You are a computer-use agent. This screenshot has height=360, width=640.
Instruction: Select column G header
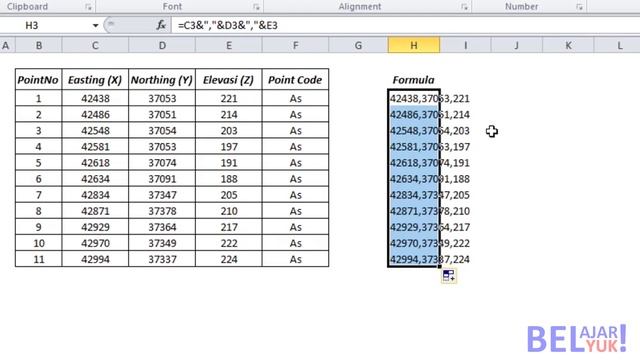(358, 45)
